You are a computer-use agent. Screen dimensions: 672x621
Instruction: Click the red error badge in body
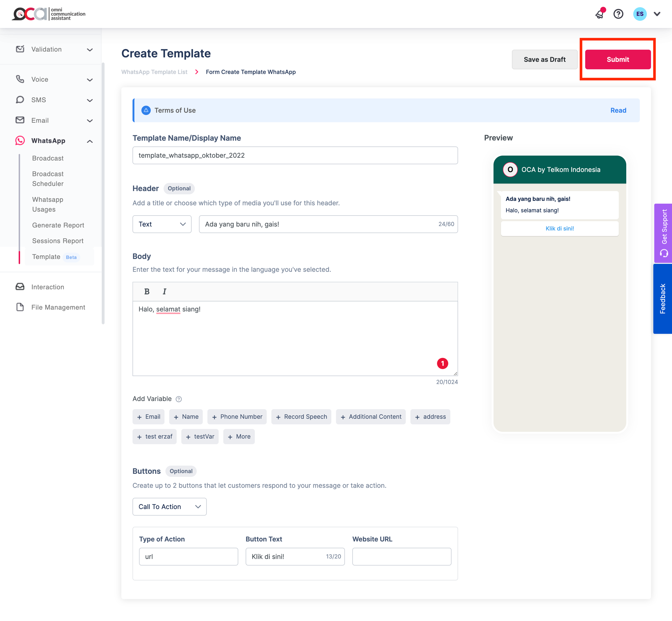442,363
